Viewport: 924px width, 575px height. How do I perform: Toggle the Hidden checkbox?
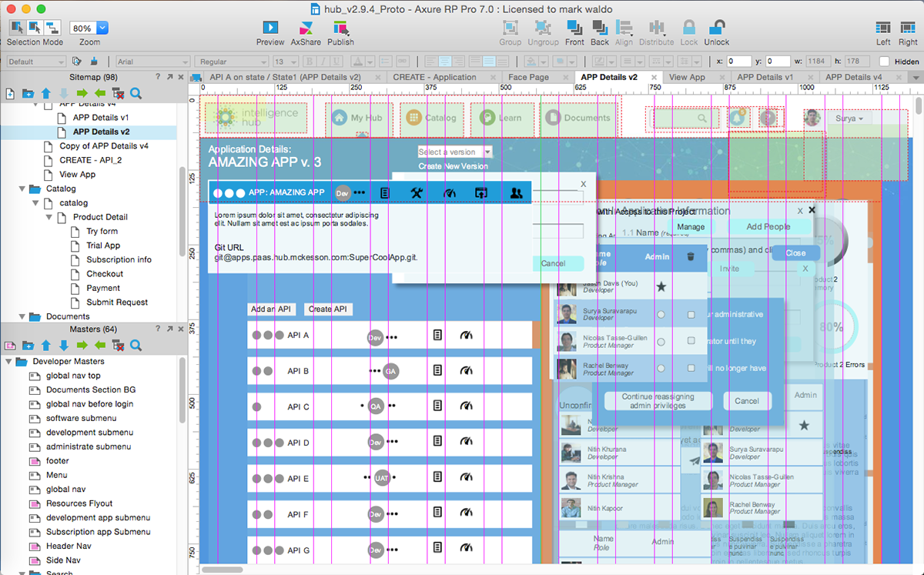tap(884, 62)
